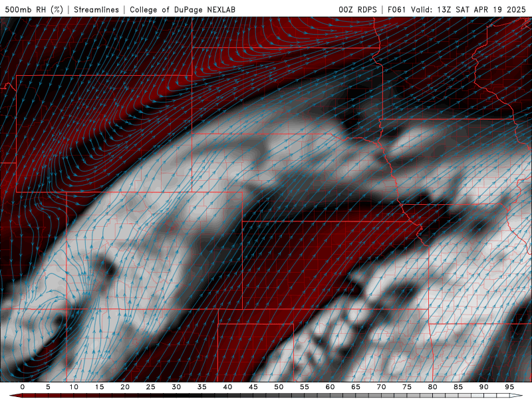Click the "45" humidity scale label
The height and width of the screenshot is (399, 532).
click(x=253, y=387)
